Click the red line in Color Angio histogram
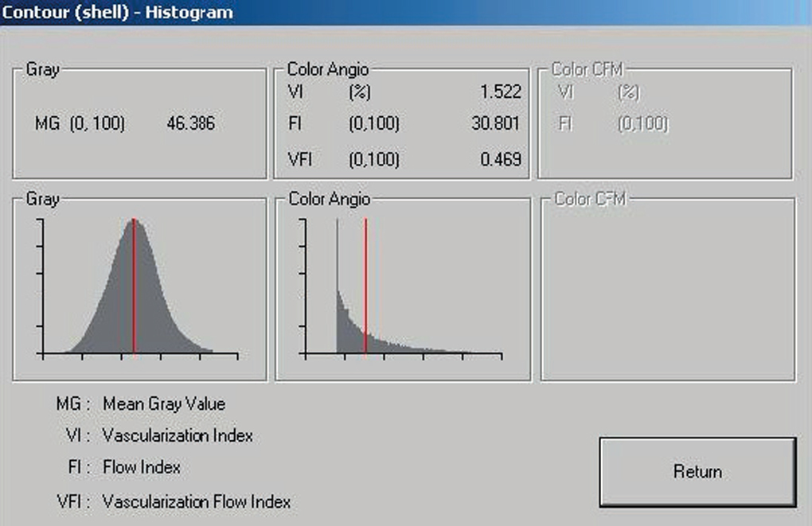Image resolution: width=812 pixels, height=526 pixels. tap(365, 286)
